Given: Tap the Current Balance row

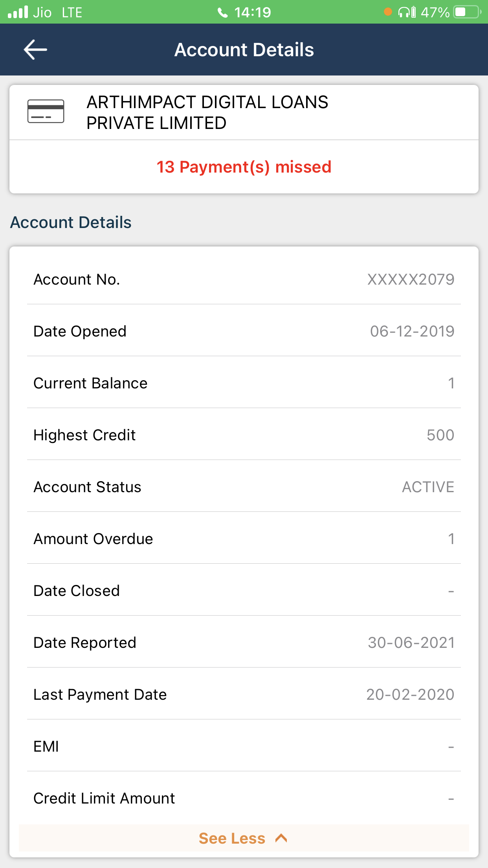Looking at the screenshot, I should (x=244, y=383).
